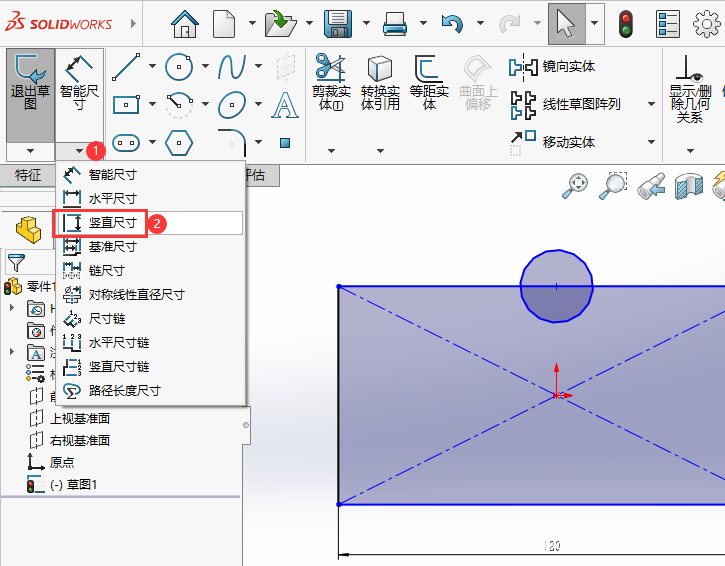Screen dimensions: 725x566
Task: Click 移动实体 Move Entities
Action: (x=552, y=142)
